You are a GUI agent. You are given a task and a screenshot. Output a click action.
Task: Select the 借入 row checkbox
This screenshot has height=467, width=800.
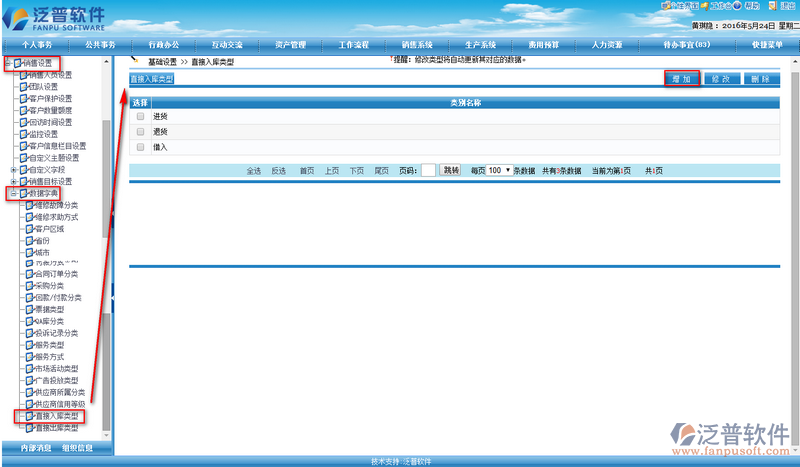pos(141,147)
